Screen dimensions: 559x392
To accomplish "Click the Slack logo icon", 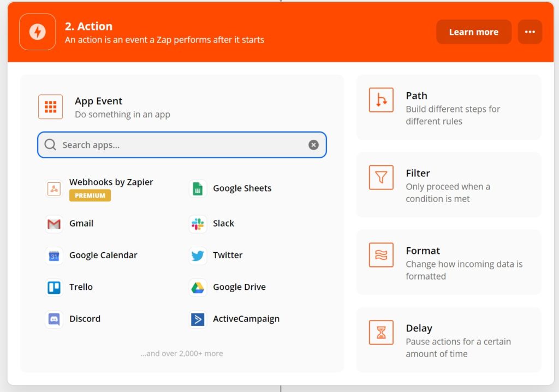I will click(198, 224).
